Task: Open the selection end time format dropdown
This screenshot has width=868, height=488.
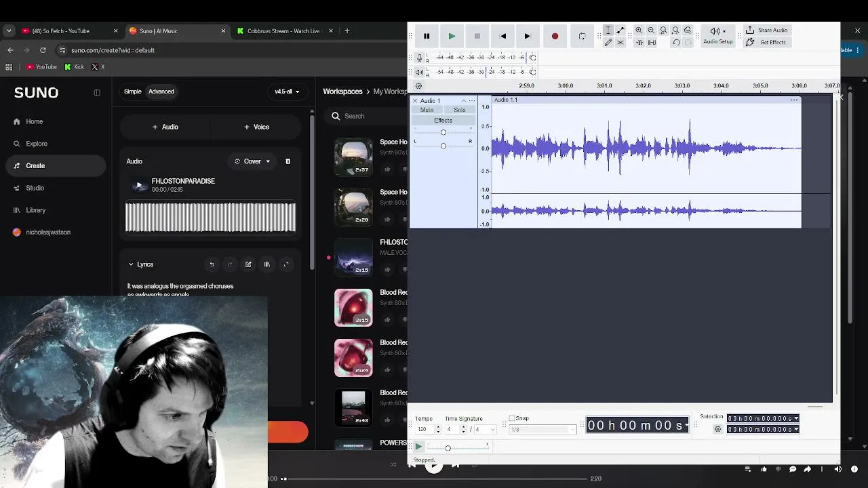Action: [x=796, y=429]
